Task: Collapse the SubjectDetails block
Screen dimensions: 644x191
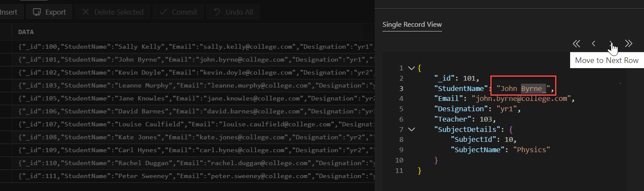Action: [411, 129]
